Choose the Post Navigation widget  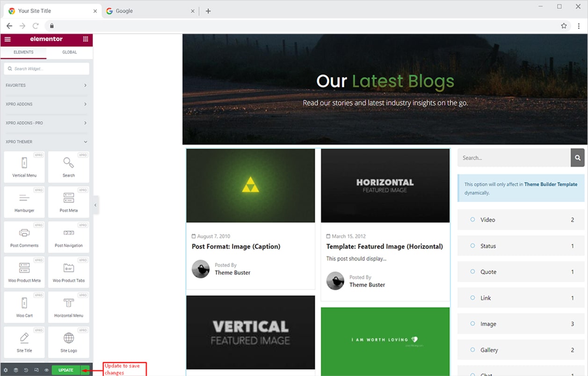click(x=69, y=237)
